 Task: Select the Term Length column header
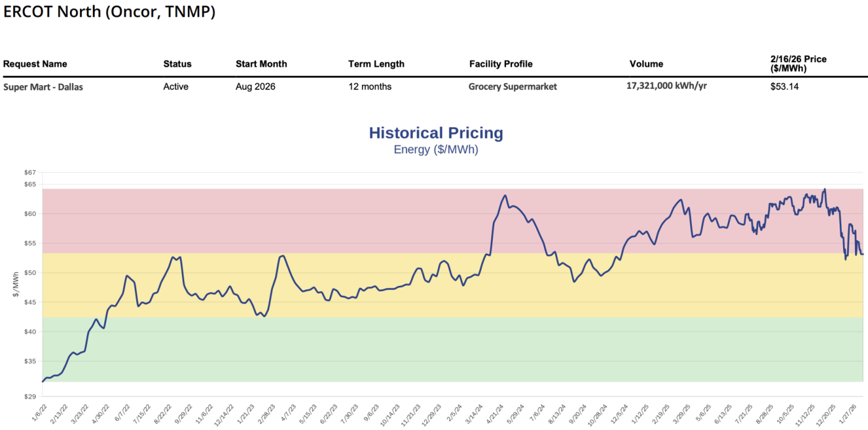tap(376, 64)
